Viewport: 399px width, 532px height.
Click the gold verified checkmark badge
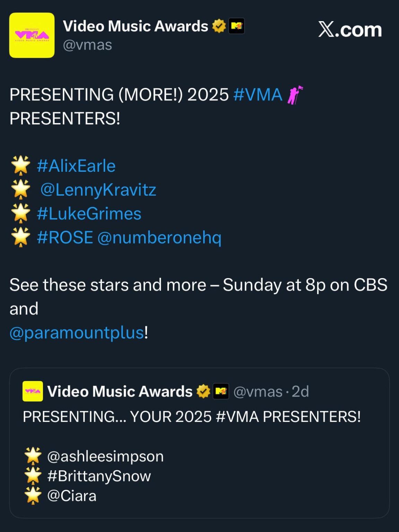(x=219, y=25)
